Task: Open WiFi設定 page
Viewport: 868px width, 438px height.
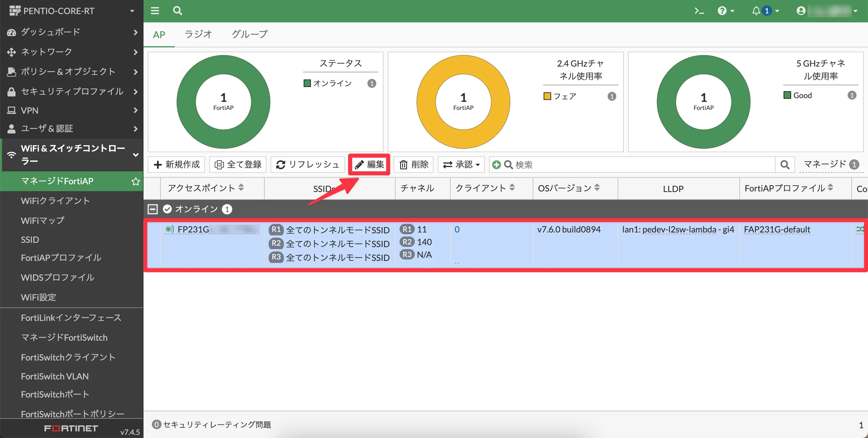Action: pos(38,297)
